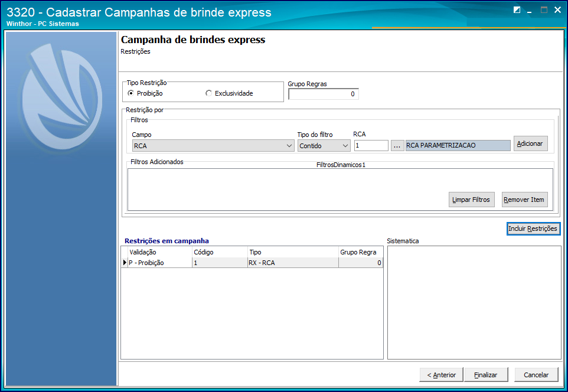Click the RCA PARAMETRIZACAO description field

tap(458, 145)
